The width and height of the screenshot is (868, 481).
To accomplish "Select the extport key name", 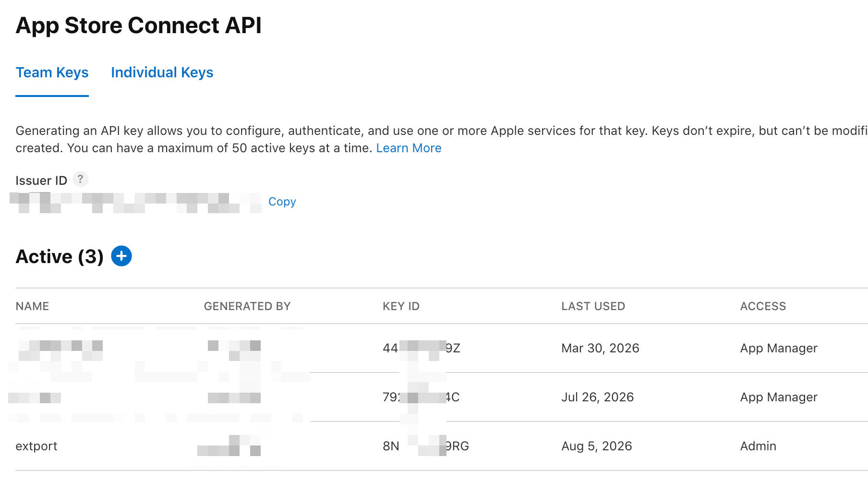I will click(x=36, y=446).
